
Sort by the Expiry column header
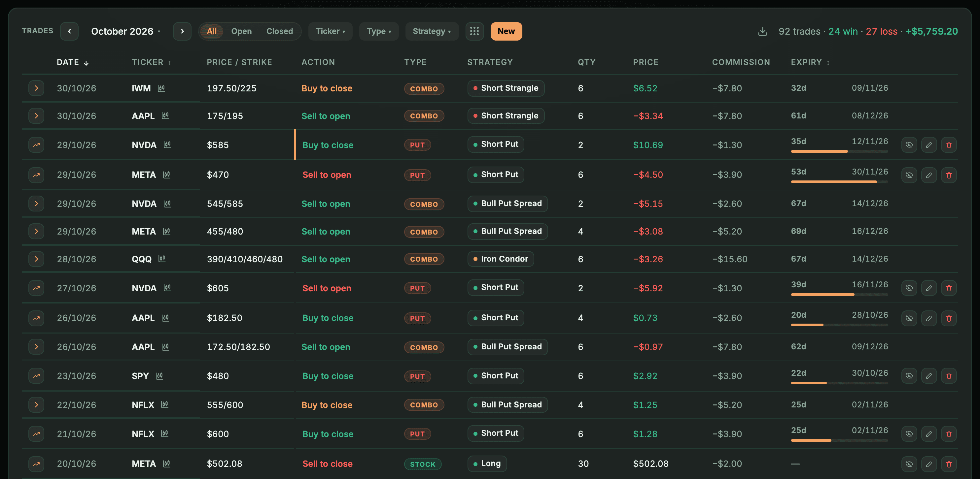point(810,62)
